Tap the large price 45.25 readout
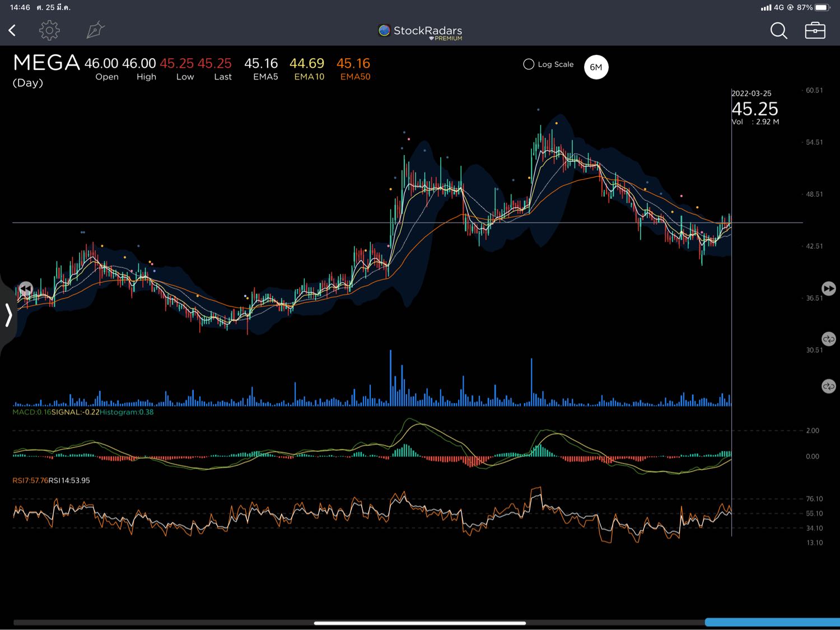The width and height of the screenshot is (840, 630). tap(755, 109)
